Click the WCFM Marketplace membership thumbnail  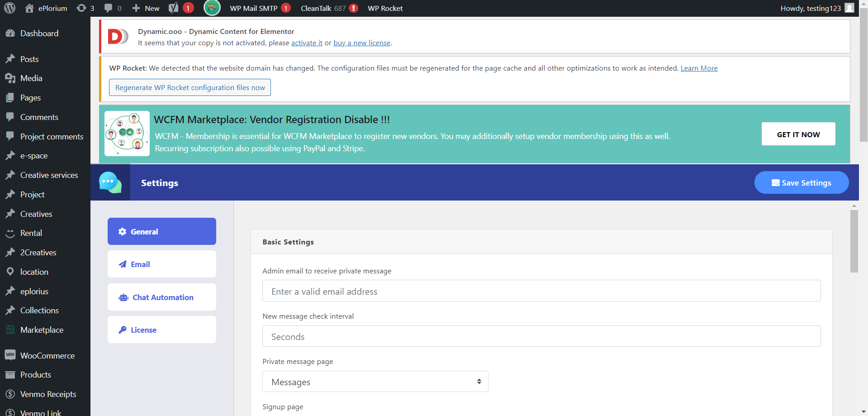pyautogui.click(x=127, y=134)
